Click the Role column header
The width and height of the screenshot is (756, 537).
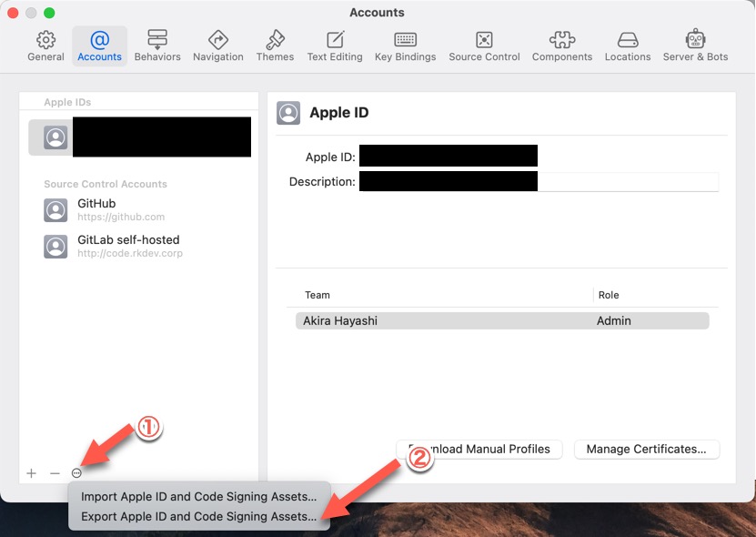coord(609,295)
